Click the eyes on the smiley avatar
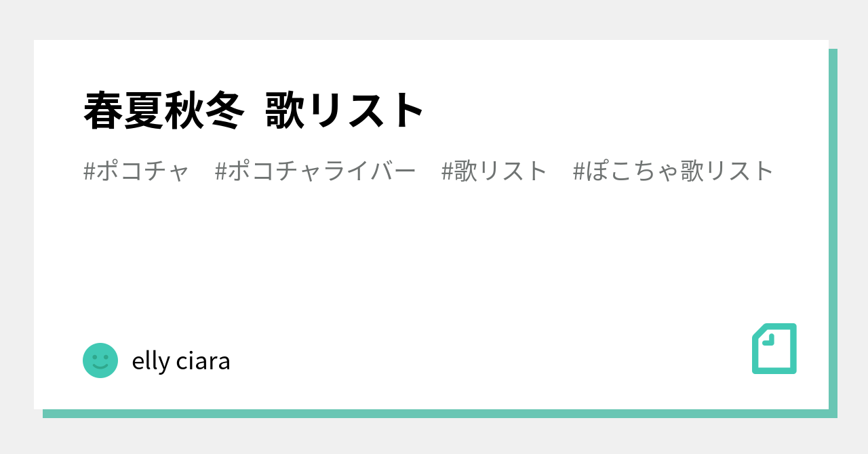868x454 pixels. [x=100, y=356]
